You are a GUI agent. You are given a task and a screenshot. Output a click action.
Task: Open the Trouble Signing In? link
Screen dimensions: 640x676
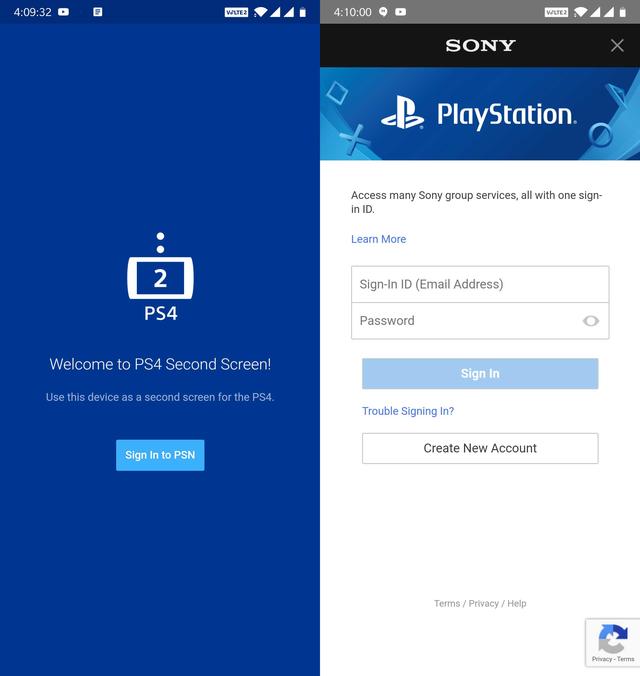coord(408,411)
